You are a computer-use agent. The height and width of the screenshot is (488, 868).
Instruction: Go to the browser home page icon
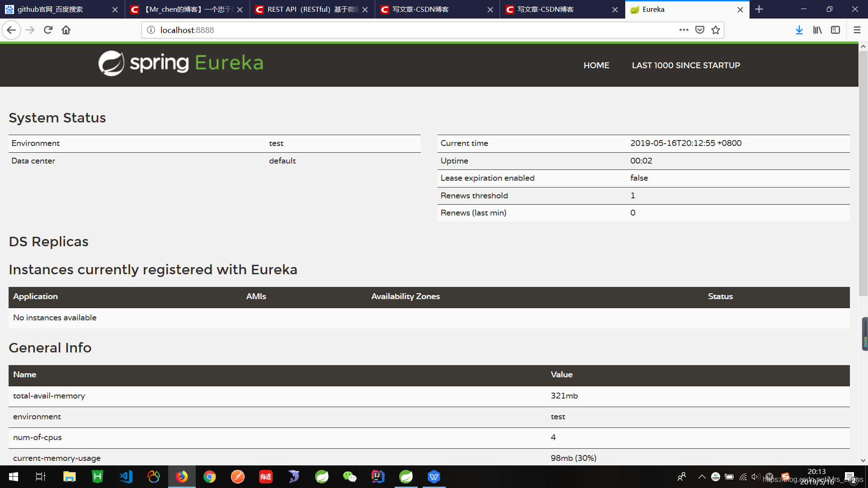coord(66,30)
